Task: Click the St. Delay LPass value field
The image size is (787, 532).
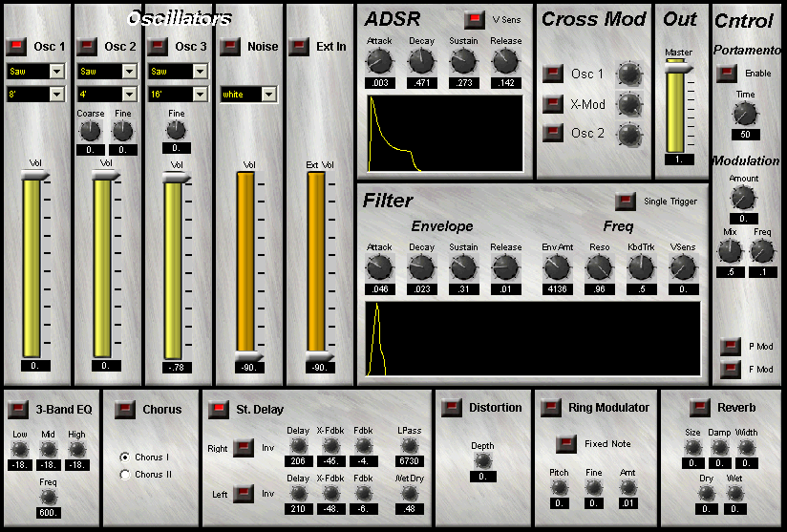Action: click(x=410, y=460)
